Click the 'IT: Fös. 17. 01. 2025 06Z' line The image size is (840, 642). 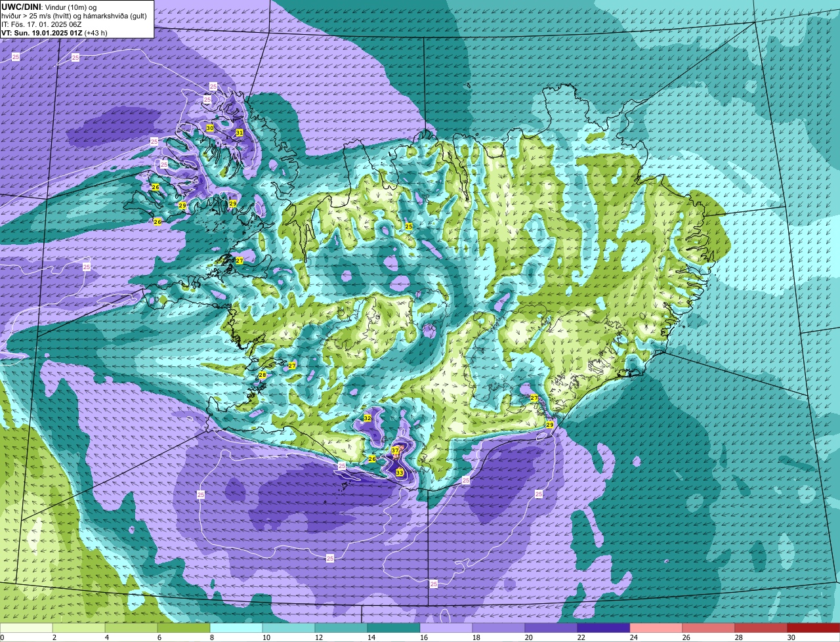tap(41, 24)
